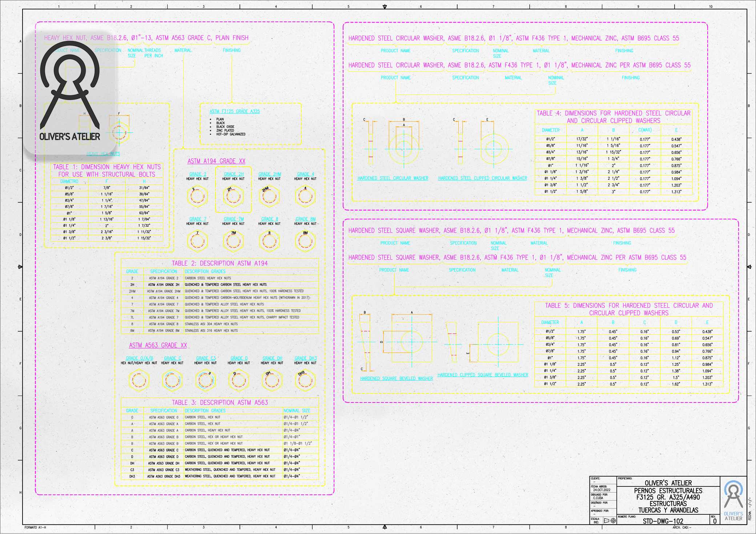Click the hardened steel circular washer front view

[404, 149]
